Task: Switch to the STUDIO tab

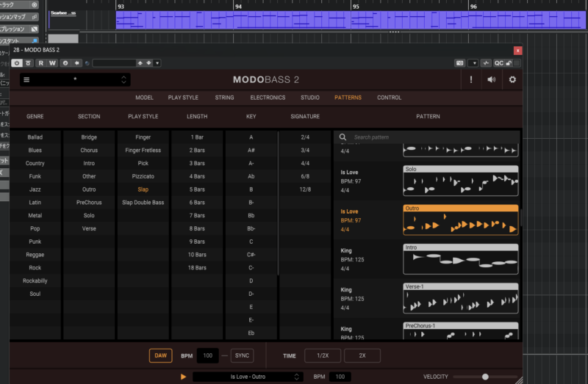Action: click(x=309, y=98)
